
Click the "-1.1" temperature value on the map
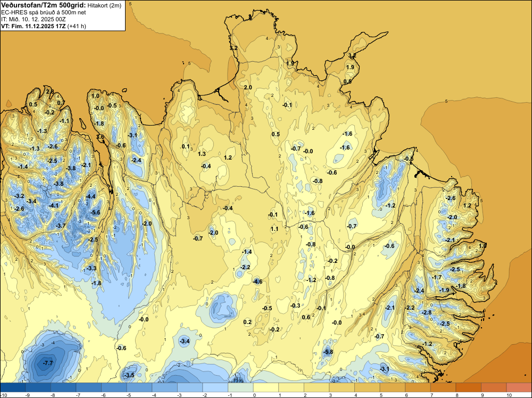(x=64, y=121)
